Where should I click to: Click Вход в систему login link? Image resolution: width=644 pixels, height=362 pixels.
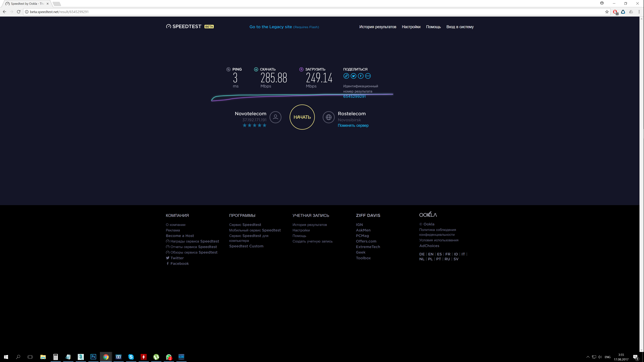pos(460,27)
